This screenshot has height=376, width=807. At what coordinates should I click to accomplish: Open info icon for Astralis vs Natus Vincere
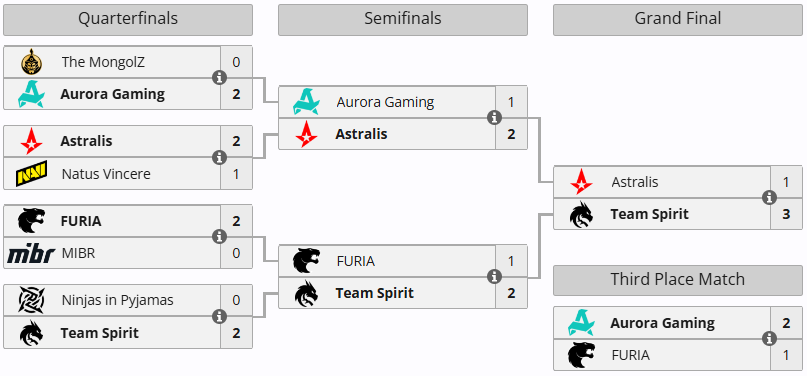pyautogui.click(x=220, y=157)
